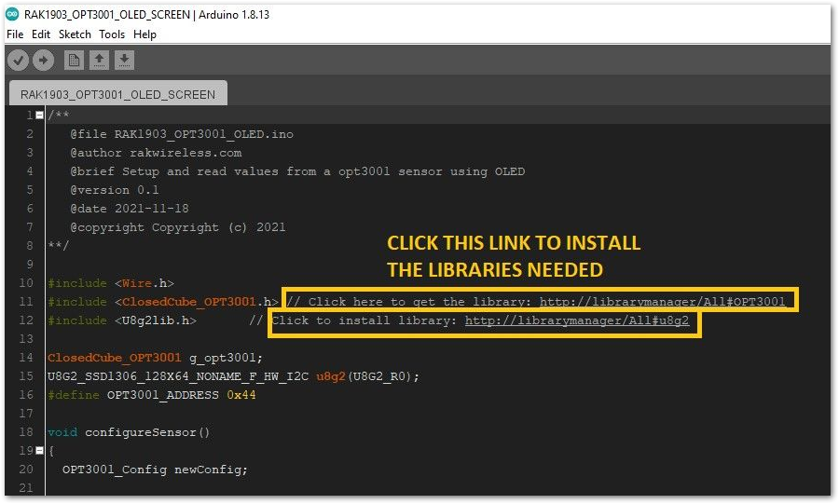
Task: Follow the librarymanager/All#OPT3001 link
Action: (x=664, y=302)
